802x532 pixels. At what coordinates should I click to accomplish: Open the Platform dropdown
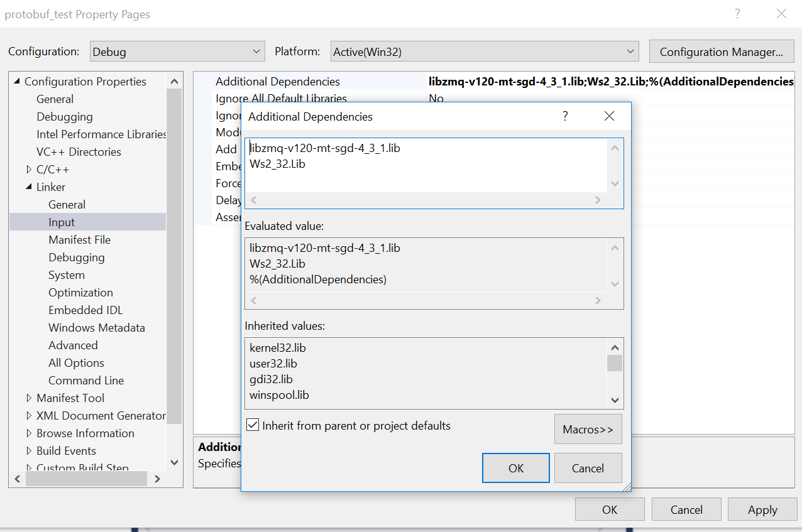pos(485,52)
